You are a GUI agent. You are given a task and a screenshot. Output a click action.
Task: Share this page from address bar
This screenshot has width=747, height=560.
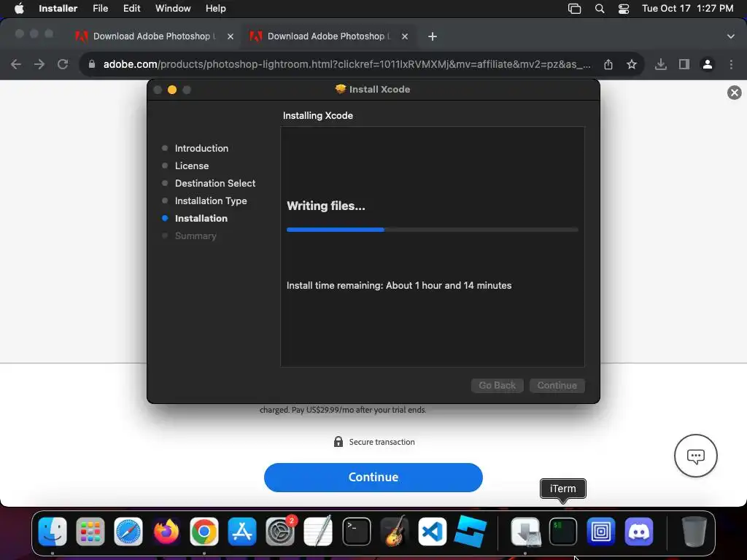608,64
